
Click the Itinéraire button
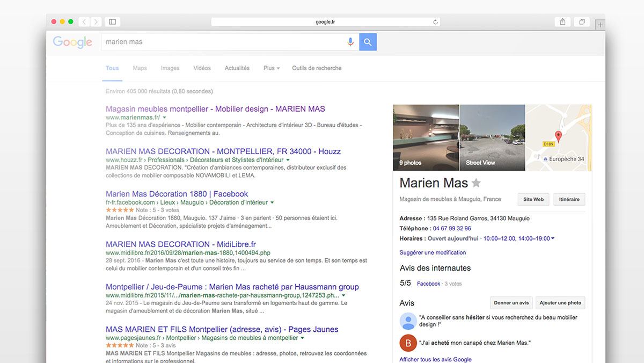(569, 199)
